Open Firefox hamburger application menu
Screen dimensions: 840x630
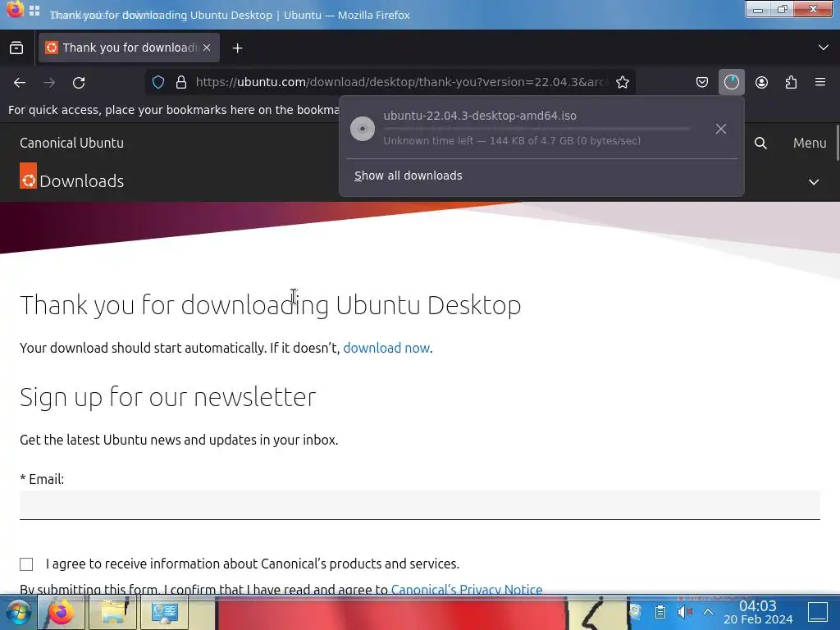(x=820, y=82)
